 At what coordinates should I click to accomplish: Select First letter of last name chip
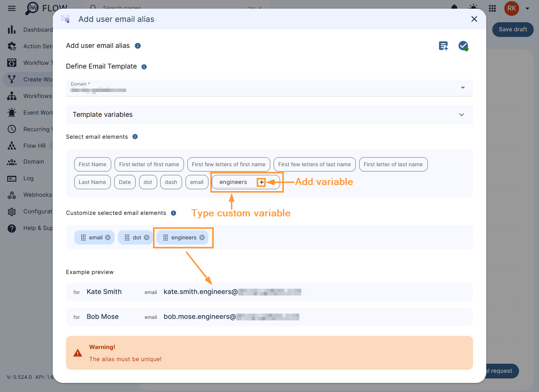393,164
